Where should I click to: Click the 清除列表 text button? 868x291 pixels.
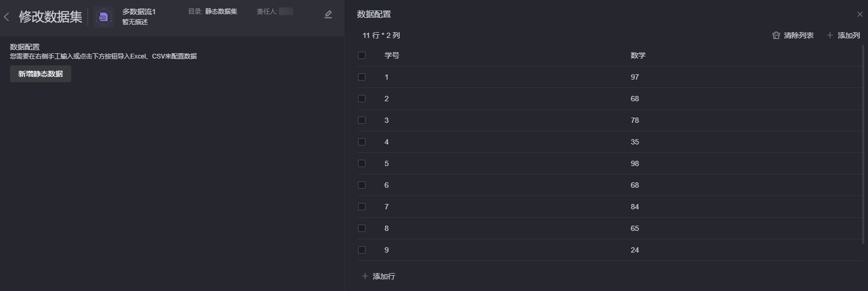798,35
